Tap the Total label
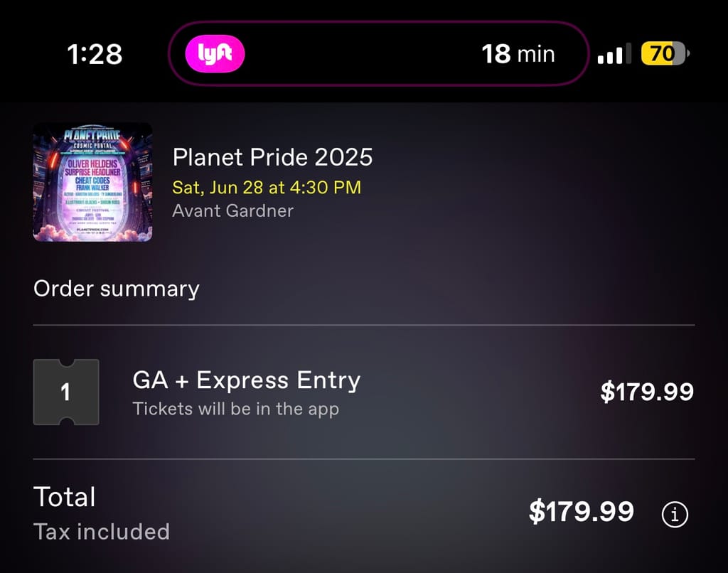The image size is (728, 573). tap(65, 496)
